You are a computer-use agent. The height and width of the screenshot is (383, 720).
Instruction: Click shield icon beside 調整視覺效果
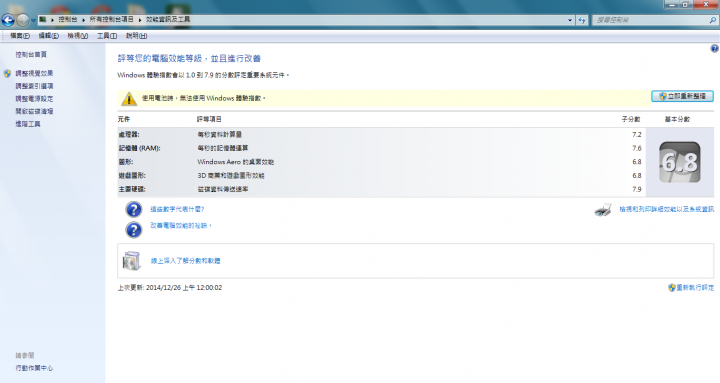(7, 73)
